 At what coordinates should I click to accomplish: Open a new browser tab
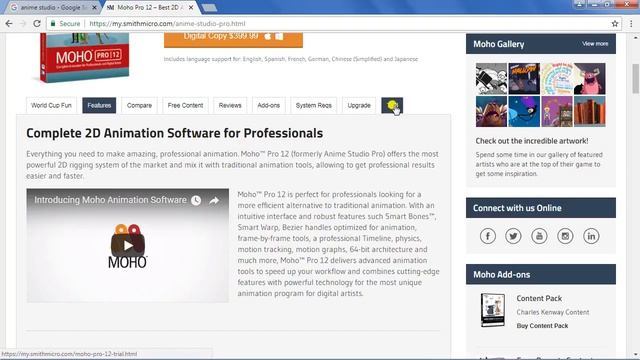209,8
